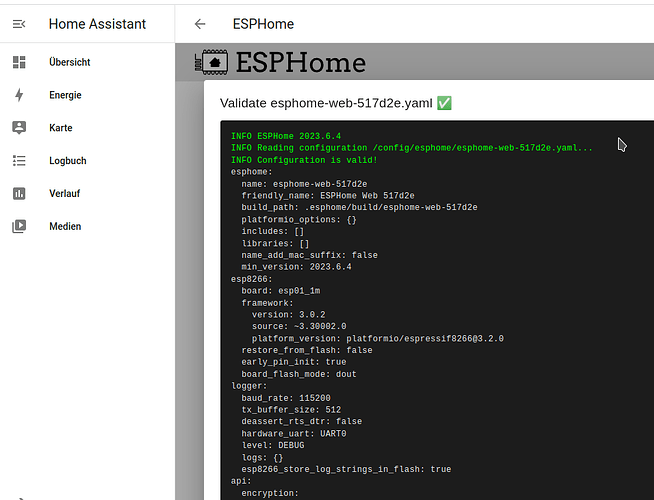Click the 'INFO Configuration is valid!' line
Screen dimensions: 654x500
304,160
